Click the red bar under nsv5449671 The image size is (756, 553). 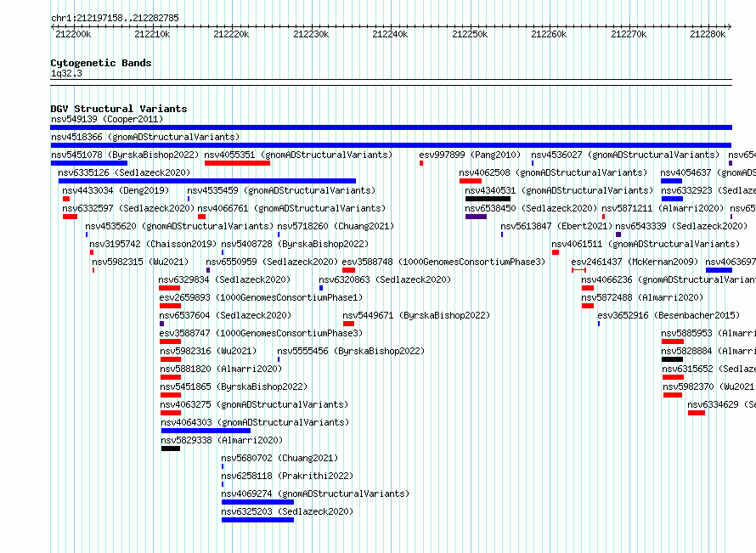pos(348,324)
